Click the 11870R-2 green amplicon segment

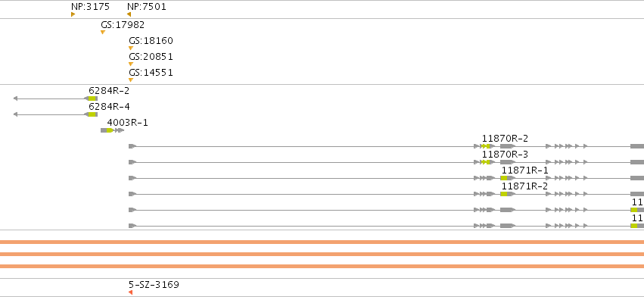tap(486, 146)
